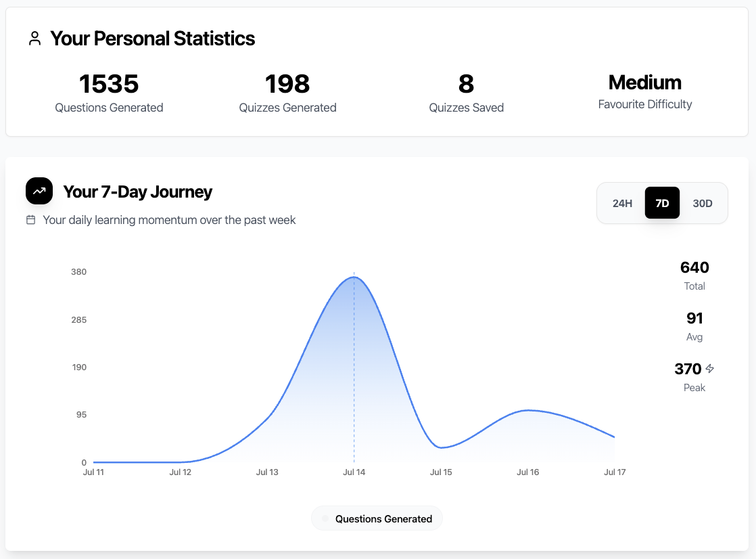Click the Jul 17 axis label

(x=615, y=472)
